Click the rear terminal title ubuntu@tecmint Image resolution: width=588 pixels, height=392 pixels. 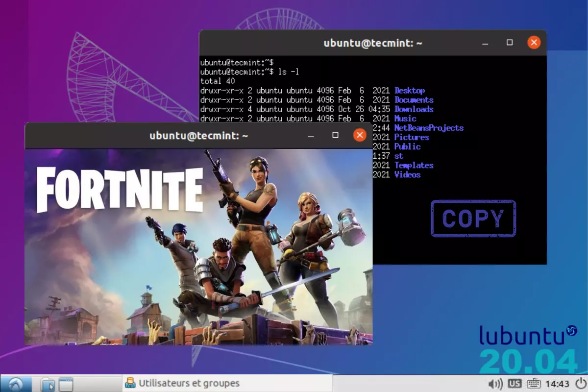click(x=373, y=43)
